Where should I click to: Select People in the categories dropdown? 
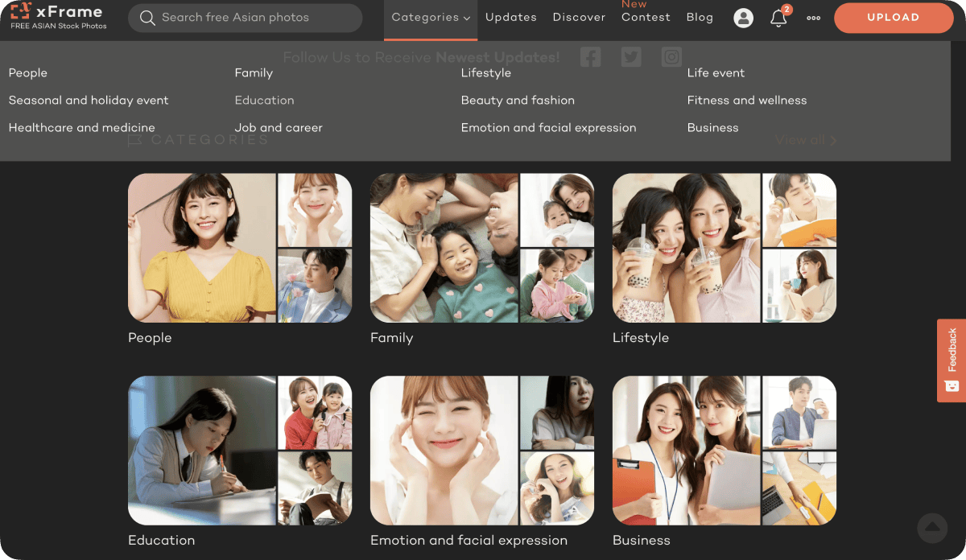pos(28,73)
